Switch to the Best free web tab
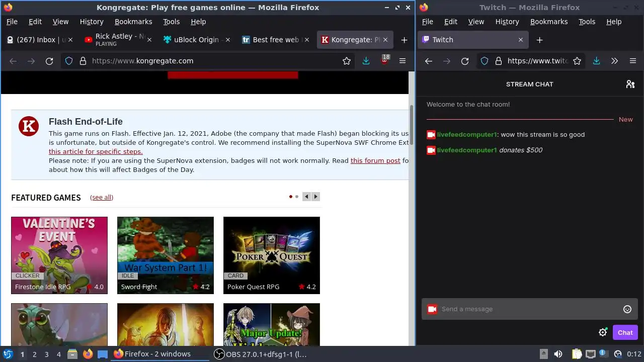Viewport: 644px width, 362px height. coord(275,40)
